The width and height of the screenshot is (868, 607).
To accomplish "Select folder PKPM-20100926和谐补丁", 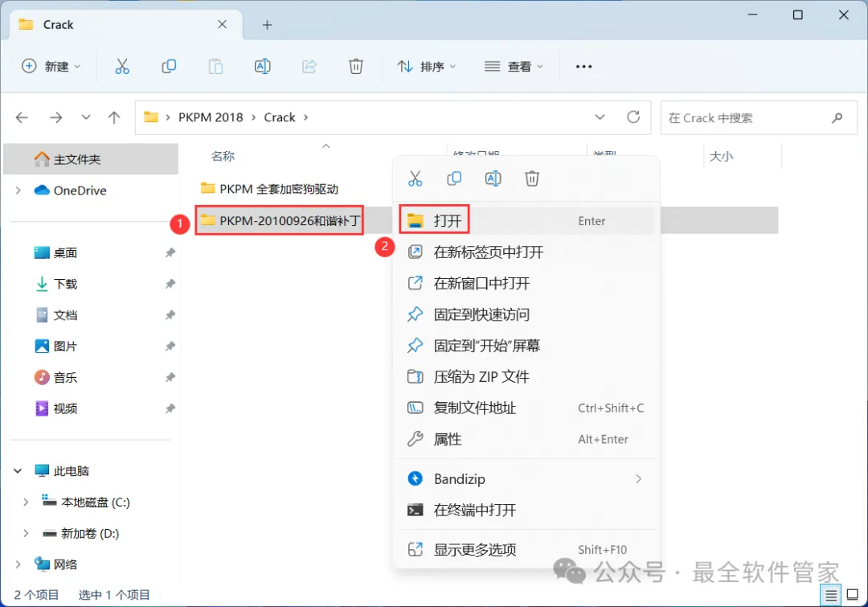I will point(280,220).
